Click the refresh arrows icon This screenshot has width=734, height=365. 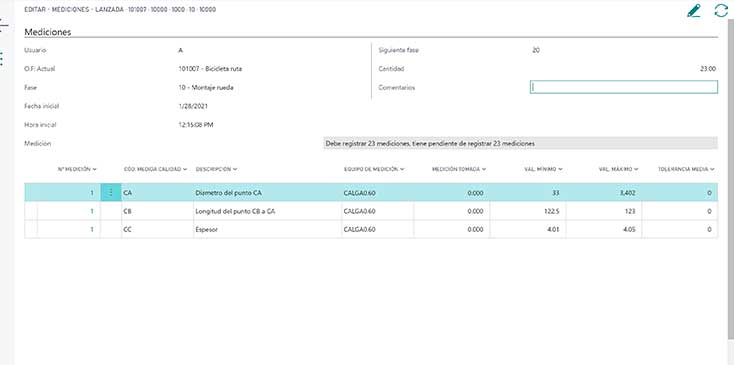pyautogui.click(x=721, y=11)
